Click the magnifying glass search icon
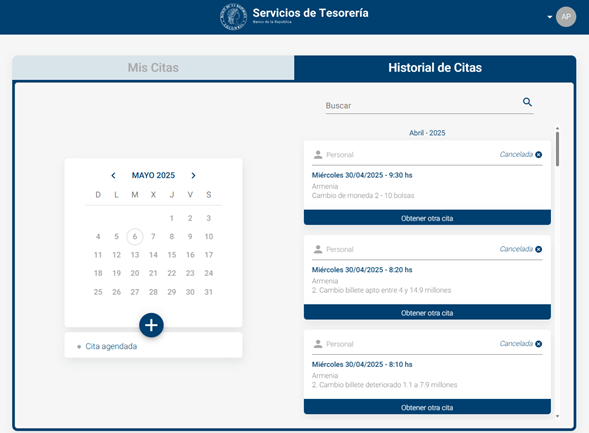 [527, 102]
